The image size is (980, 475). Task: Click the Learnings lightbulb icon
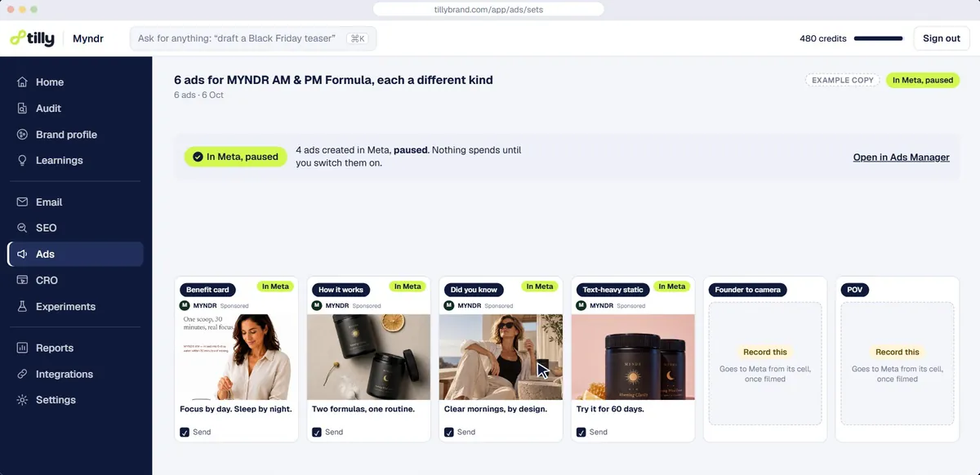coord(22,161)
